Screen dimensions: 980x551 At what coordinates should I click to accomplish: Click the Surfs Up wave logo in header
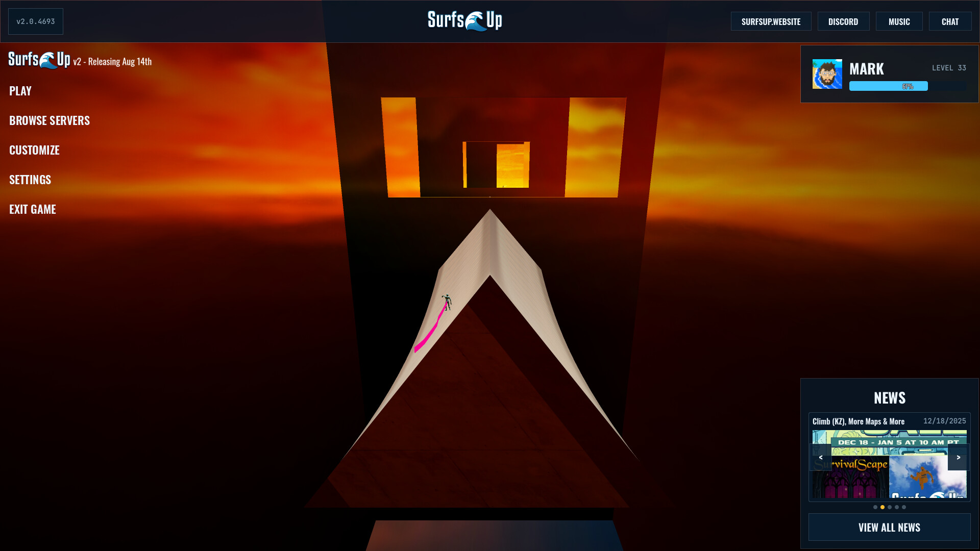465,21
